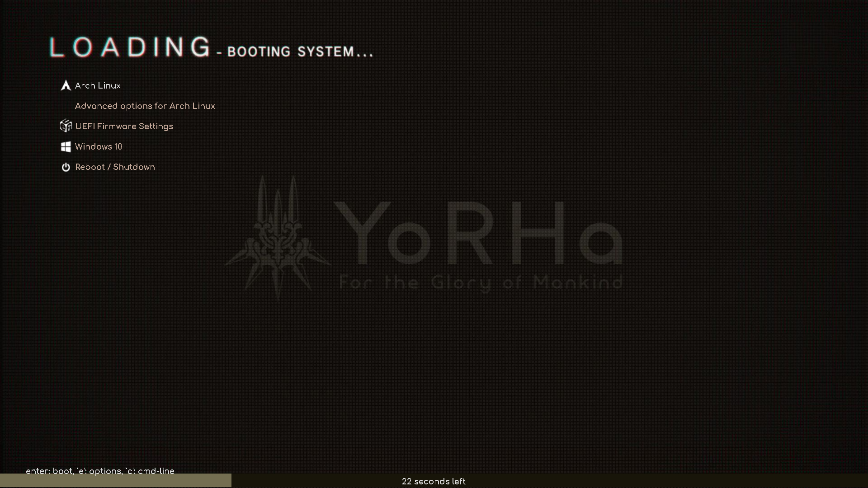
Task: Select the Arch Linux boot entry
Action: (98, 86)
